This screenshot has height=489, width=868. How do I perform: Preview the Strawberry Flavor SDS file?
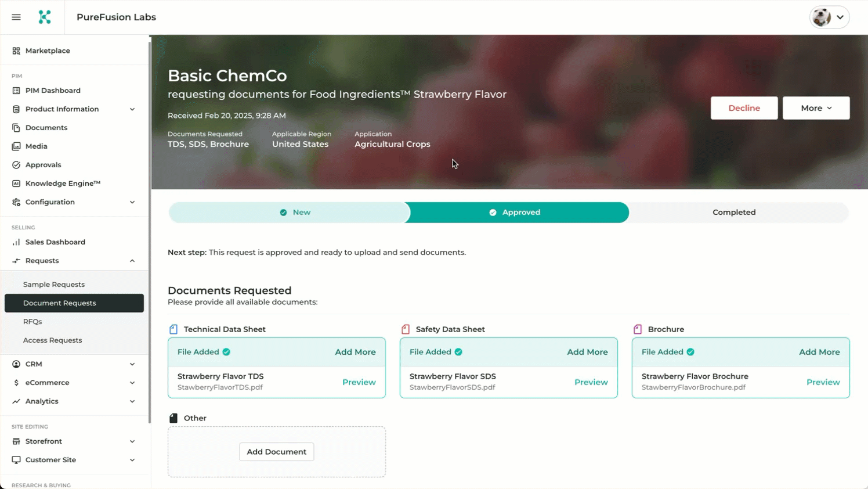tap(591, 382)
